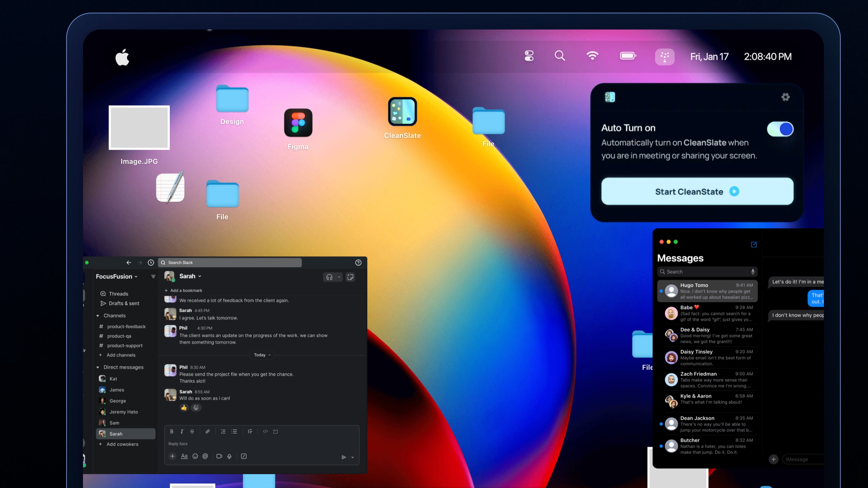Viewport: 868px width, 488px height.
Task: Open the huddle options dropdown arrow
Action: click(339, 277)
